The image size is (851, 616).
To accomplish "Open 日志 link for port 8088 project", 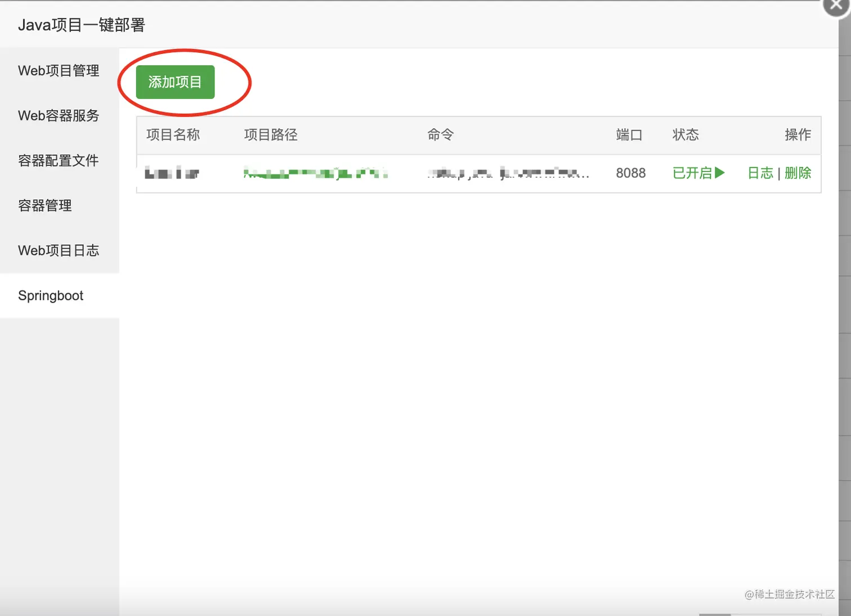I will point(760,173).
